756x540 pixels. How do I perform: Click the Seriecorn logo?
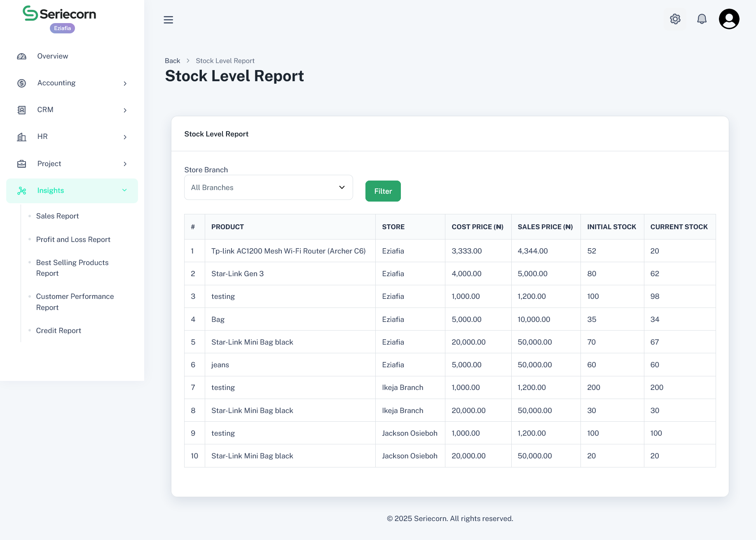[x=59, y=14]
